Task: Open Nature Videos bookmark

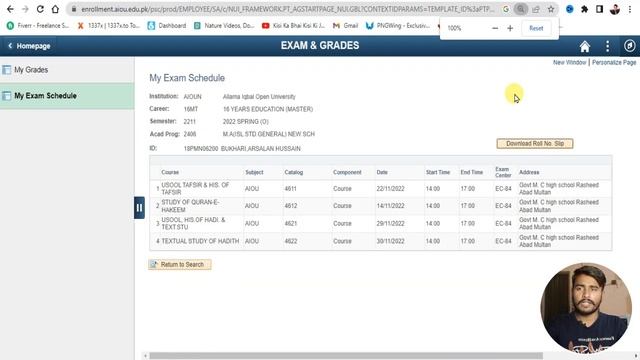Action: (224, 25)
